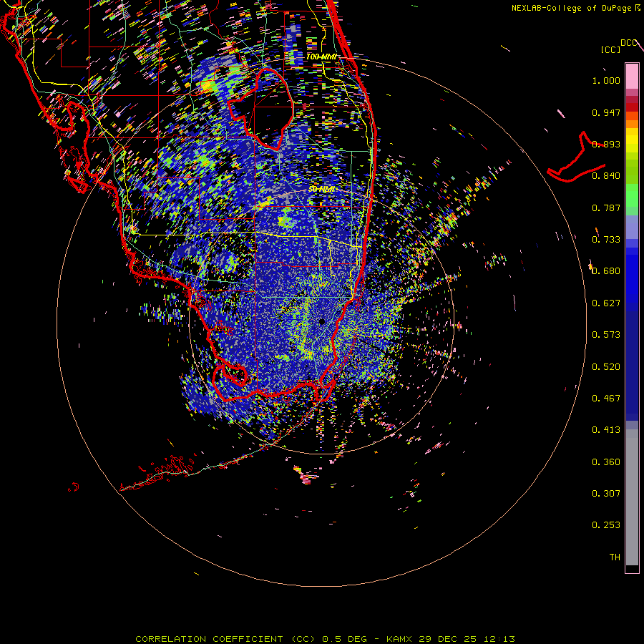Pick the gray segment of the color bar
The height and width of the screenshot is (644, 644).
[632, 497]
